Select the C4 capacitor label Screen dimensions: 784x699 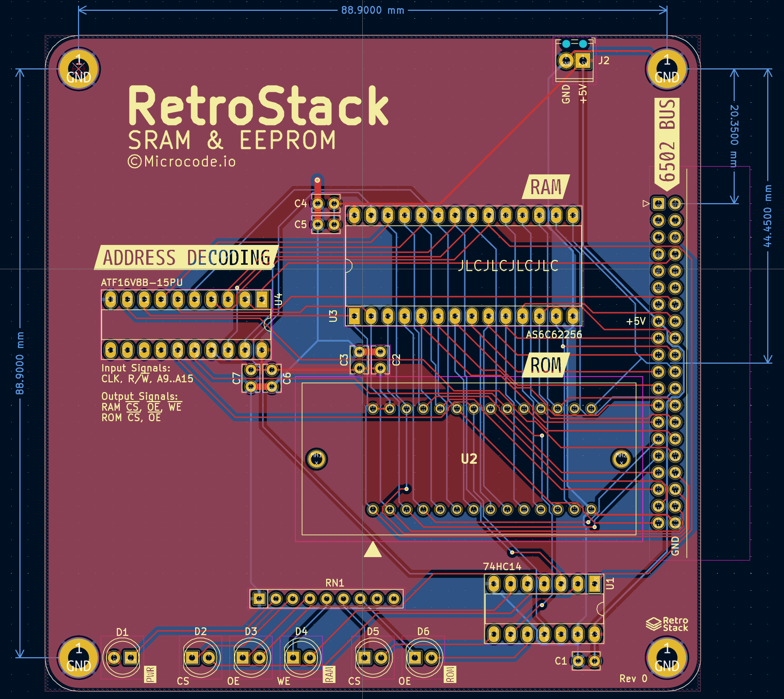click(300, 204)
